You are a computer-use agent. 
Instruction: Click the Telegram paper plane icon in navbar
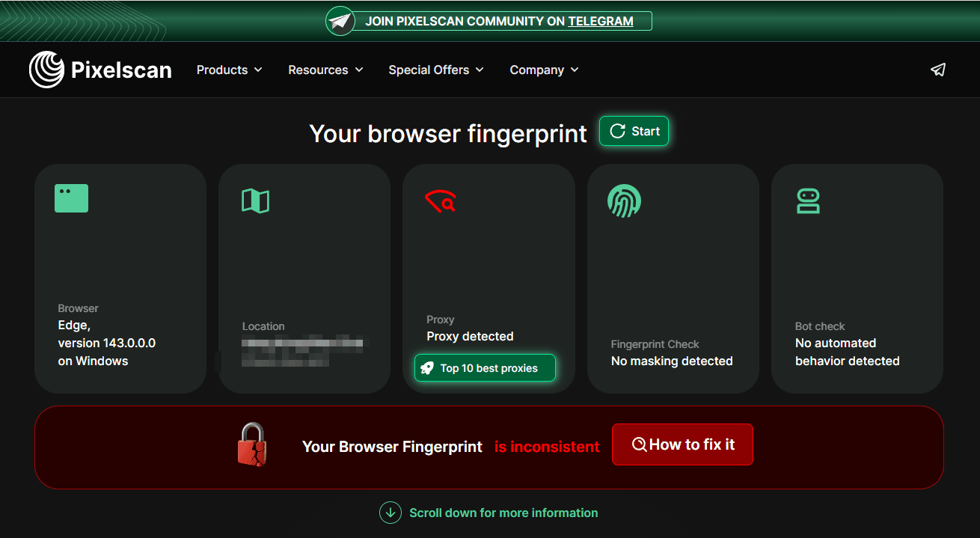coord(938,70)
